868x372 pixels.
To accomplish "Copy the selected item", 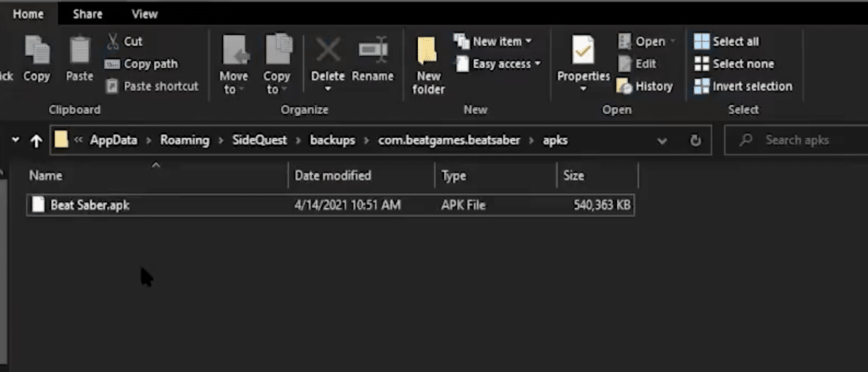I will 36,58.
